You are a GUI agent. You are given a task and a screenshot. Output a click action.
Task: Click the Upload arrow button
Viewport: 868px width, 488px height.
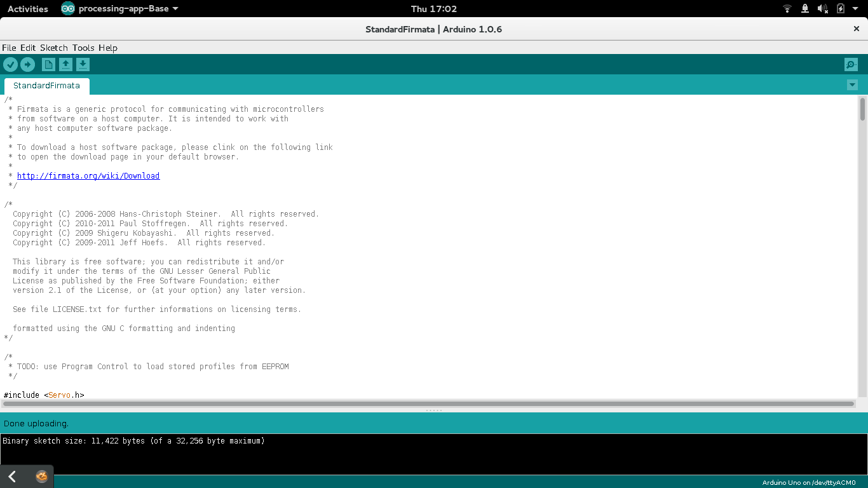point(27,64)
